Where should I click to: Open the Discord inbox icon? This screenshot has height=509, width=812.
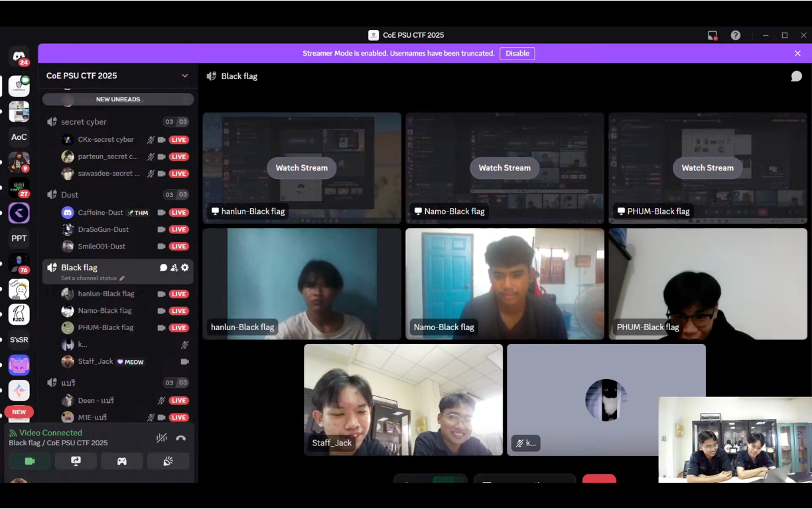coord(712,35)
